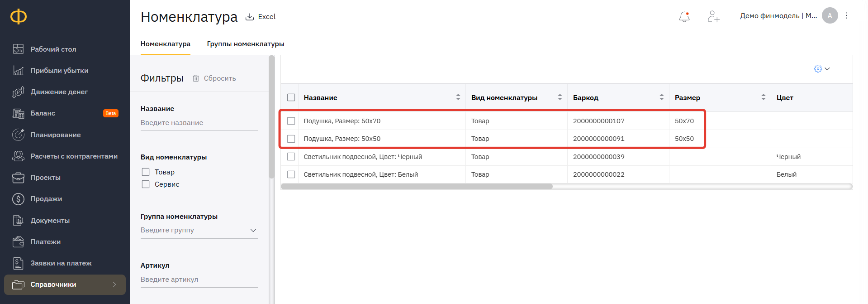Viewport: 868px width, 304px height.
Task: Click Цвет column header
Action: [x=785, y=97]
